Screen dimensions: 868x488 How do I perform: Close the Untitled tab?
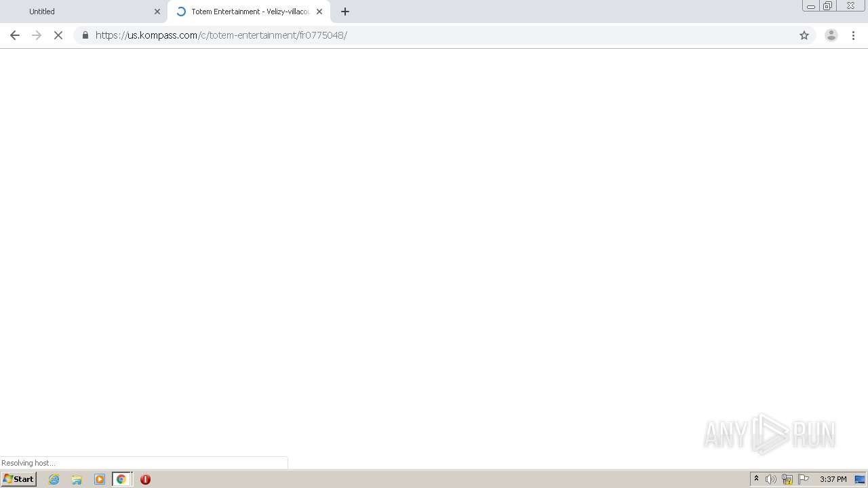tap(157, 12)
